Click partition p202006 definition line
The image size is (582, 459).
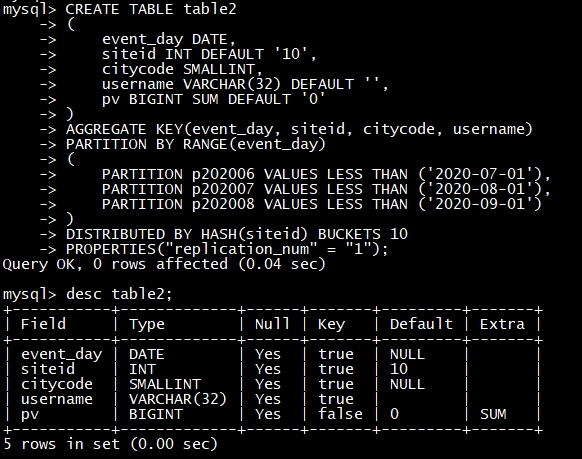pyautogui.click(x=326, y=174)
